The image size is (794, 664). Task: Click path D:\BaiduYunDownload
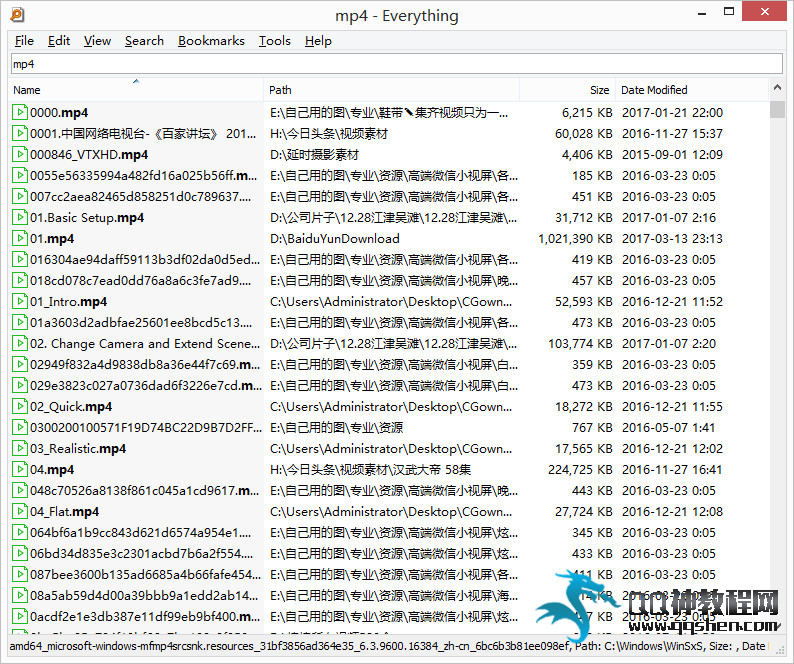click(x=335, y=239)
